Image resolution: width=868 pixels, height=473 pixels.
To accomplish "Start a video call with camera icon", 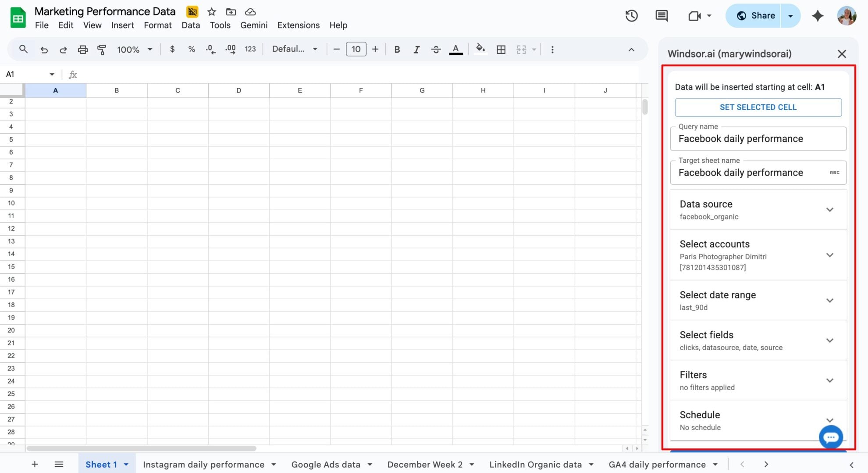I will coord(695,16).
